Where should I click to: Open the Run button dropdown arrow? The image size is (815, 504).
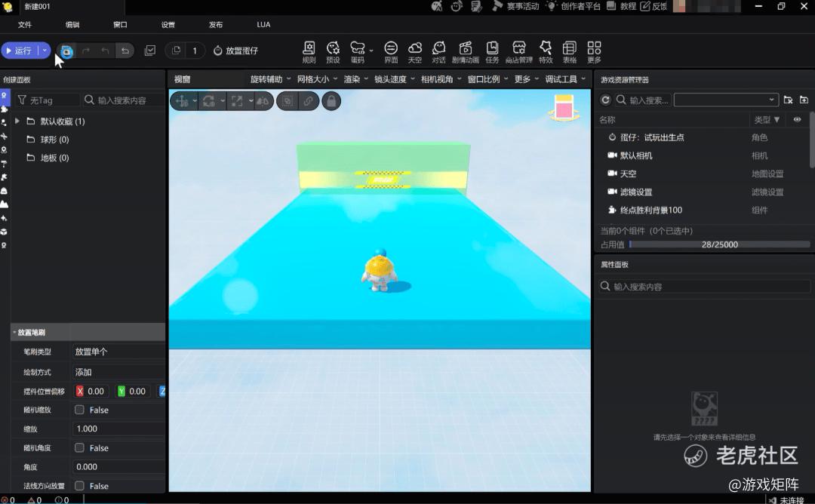pos(45,51)
